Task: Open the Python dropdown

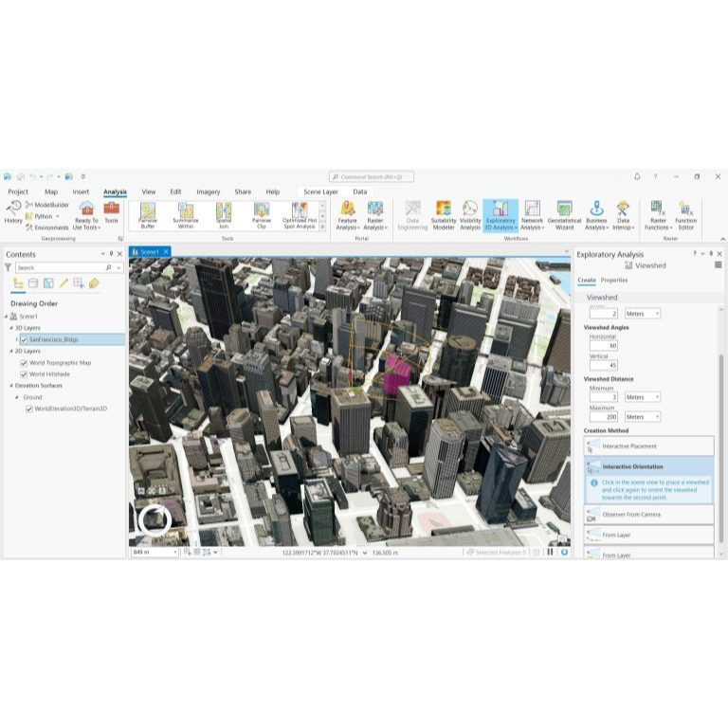Action: point(57,216)
